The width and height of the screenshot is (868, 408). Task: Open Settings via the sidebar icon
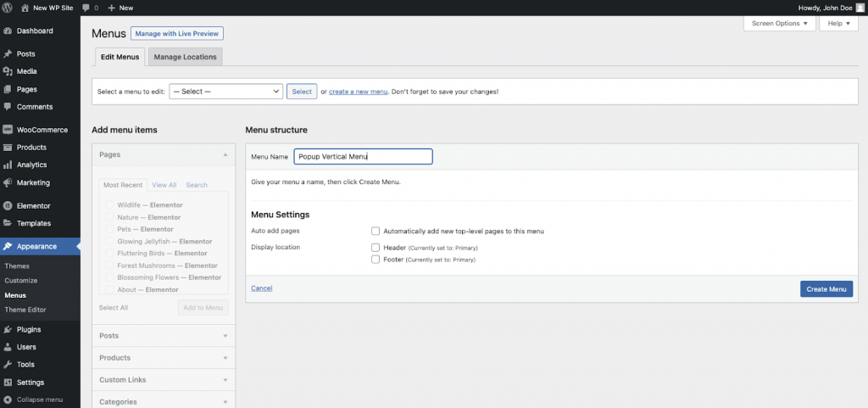(x=8, y=383)
